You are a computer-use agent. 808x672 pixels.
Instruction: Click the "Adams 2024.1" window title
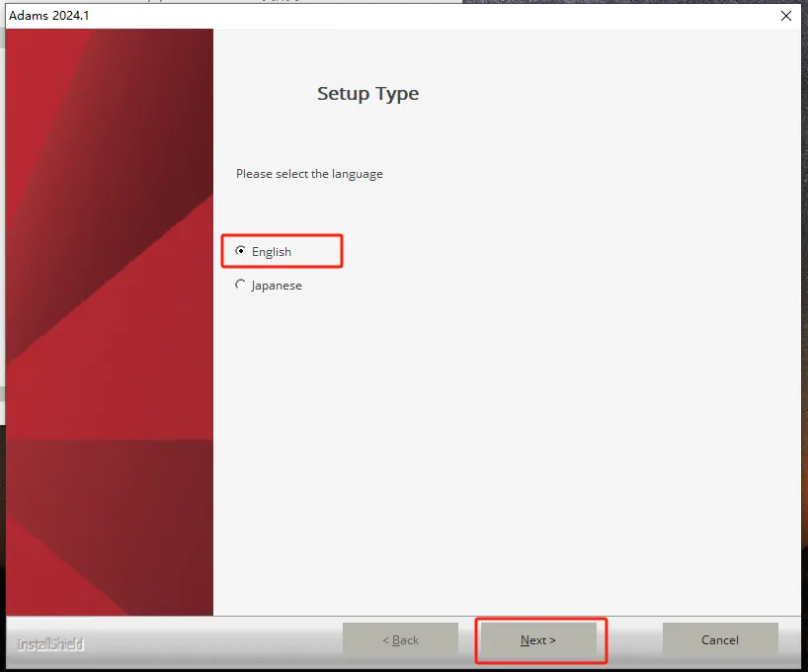49,16
